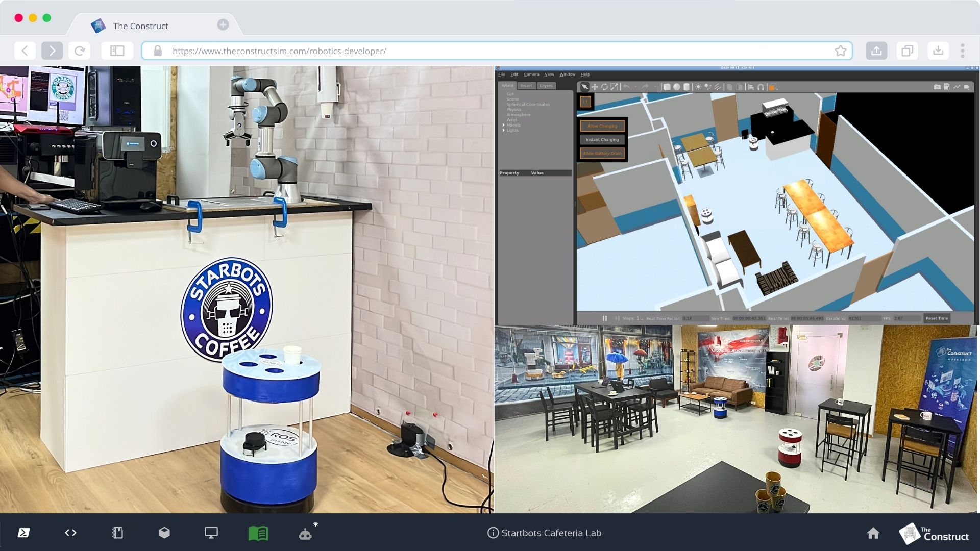
Task: Insert a sphere shape in Gazebo
Action: click(x=677, y=87)
